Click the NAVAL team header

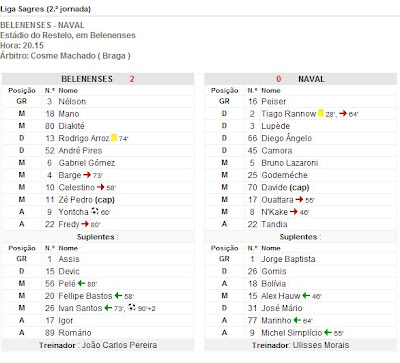point(311,79)
